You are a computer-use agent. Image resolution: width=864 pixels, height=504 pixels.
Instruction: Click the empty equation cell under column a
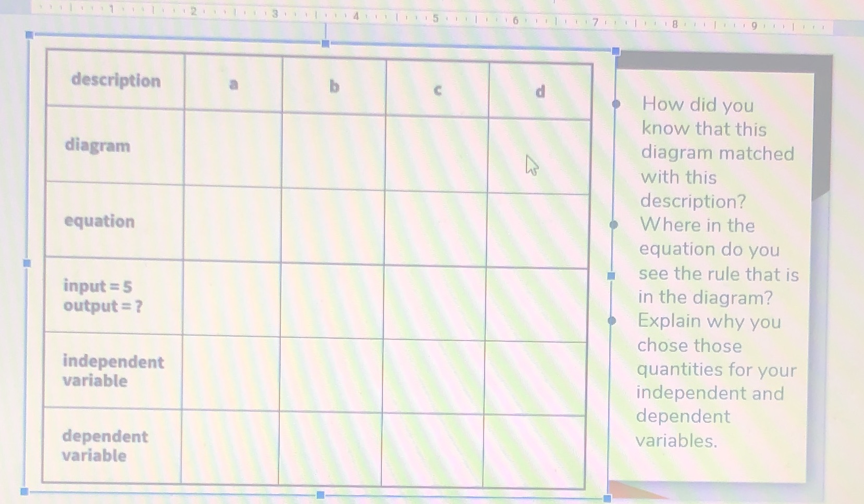click(233, 222)
